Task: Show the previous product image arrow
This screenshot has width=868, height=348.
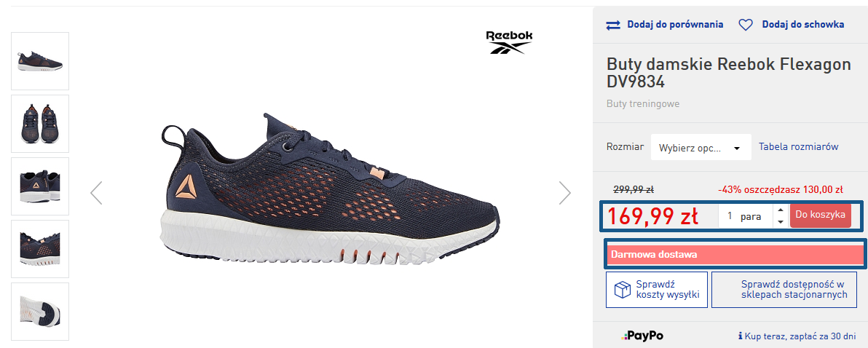Action: point(96,193)
